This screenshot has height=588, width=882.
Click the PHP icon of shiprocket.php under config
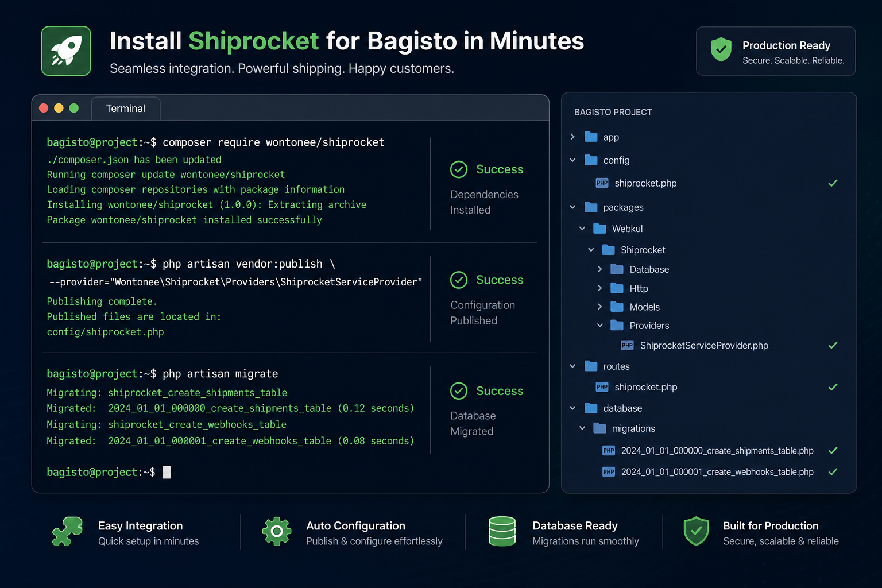(x=602, y=183)
